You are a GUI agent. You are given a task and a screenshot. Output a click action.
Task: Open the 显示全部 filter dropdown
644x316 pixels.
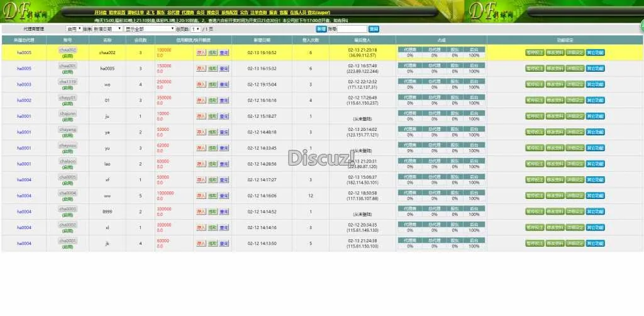pyautogui.click(x=149, y=29)
